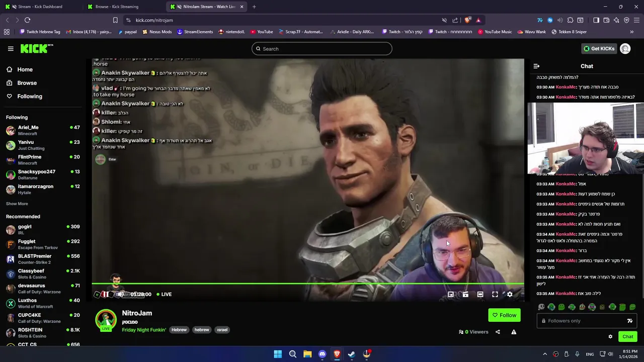Viewport: 644px width, 362px height.
Task: Open a new browser tab
Action: point(254,7)
